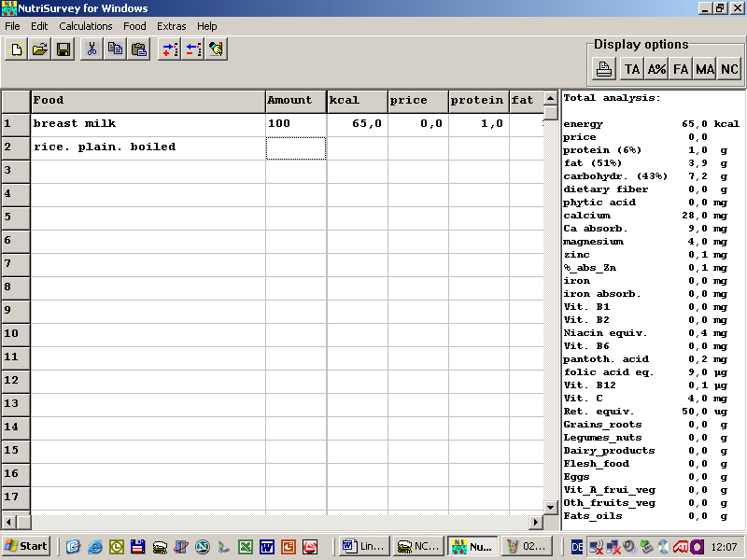
Task: Cut selection with the scissors icon
Action: coord(92,49)
